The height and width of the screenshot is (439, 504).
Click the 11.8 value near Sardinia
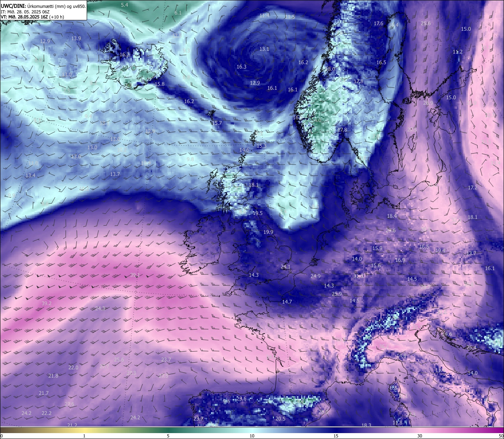tap(397, 422)
